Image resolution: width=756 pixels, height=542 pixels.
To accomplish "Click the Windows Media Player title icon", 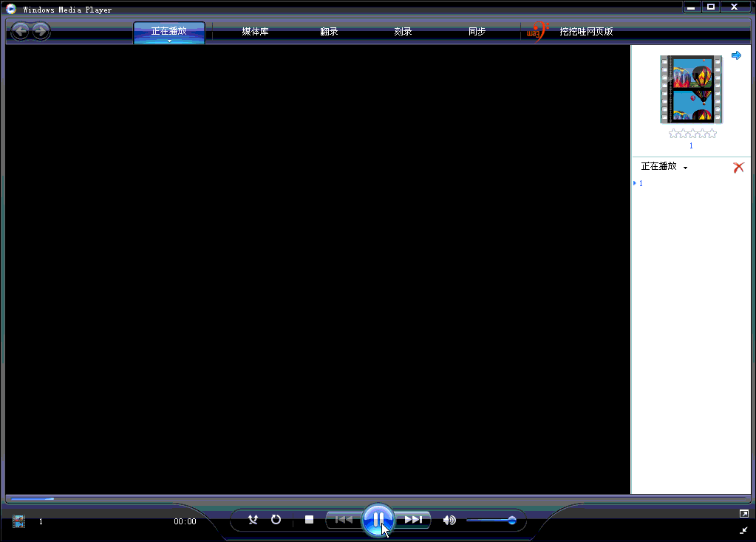I will (x=11, y=9).
